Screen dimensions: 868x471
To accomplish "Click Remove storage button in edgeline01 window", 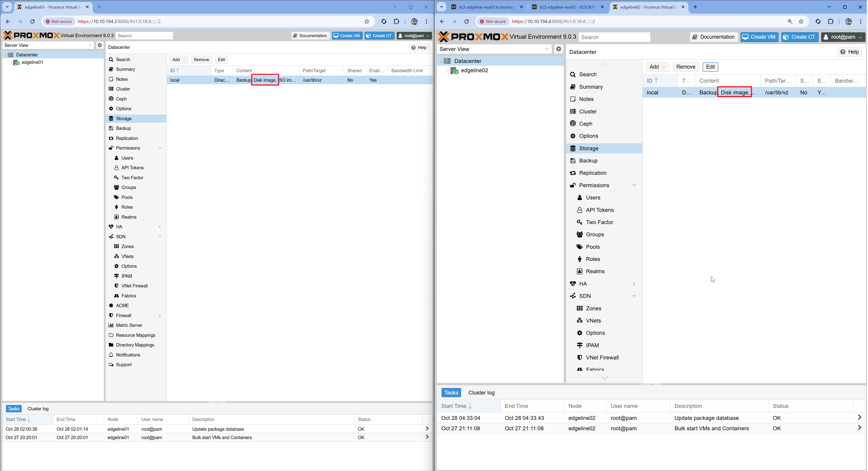I will click(201, 60).
